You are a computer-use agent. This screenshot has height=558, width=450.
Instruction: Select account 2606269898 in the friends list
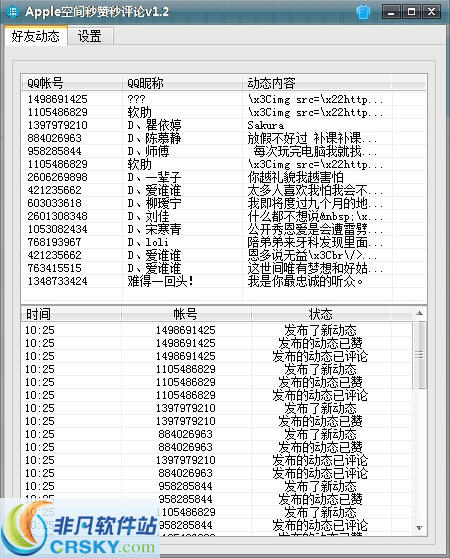57,177
